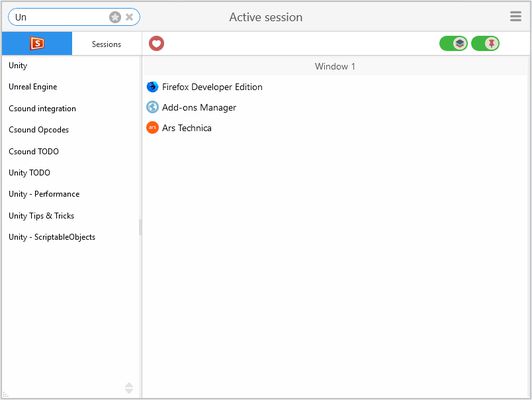The width and height of the screenshot is (532, 400).
Task: Clear the search text with X icon
Action: click(129, 17)
